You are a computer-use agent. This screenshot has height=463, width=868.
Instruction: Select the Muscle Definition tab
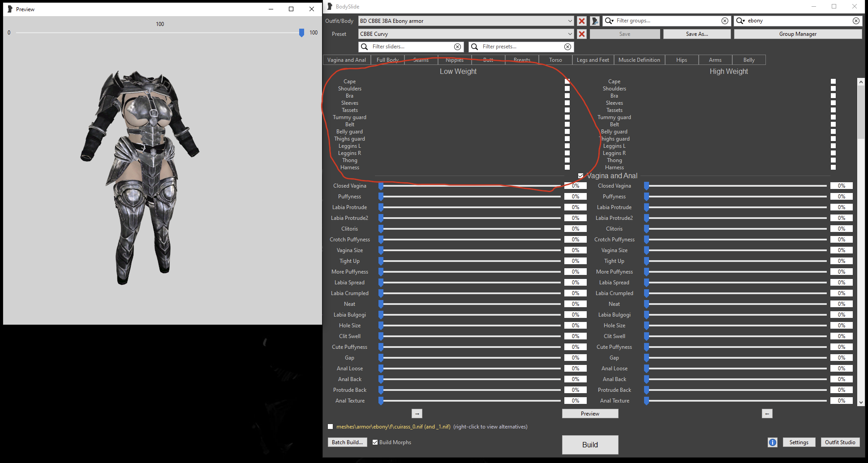[x=639, y=60]
